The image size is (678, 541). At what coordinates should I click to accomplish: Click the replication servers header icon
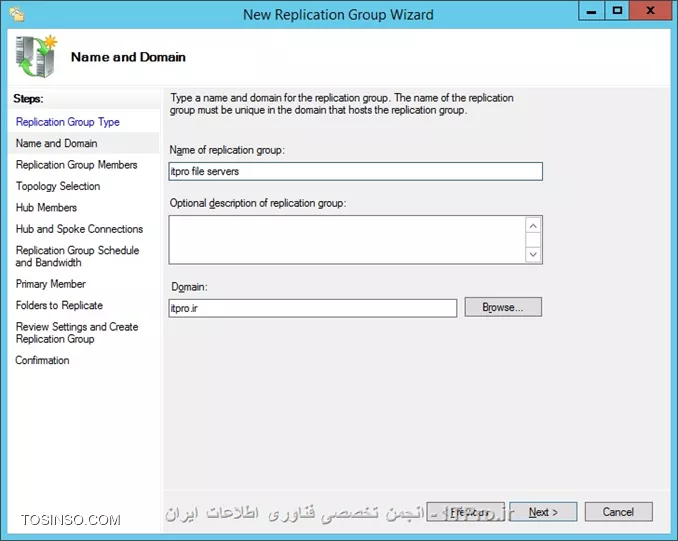[x=36, y=56]
